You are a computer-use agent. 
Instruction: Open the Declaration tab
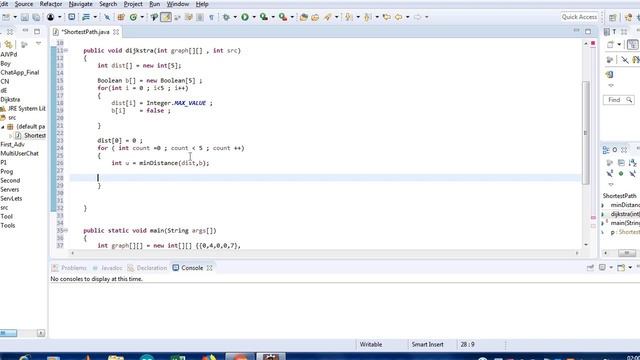(147, 268)
